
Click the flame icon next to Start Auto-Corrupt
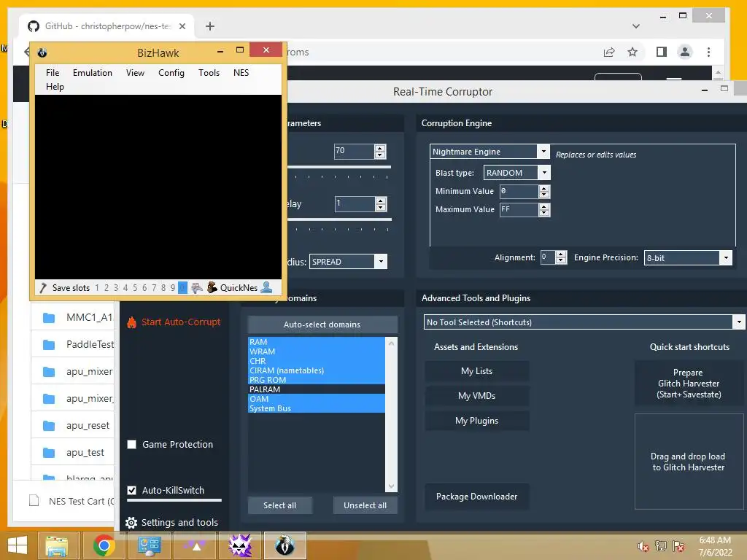(x=131, y=322)
